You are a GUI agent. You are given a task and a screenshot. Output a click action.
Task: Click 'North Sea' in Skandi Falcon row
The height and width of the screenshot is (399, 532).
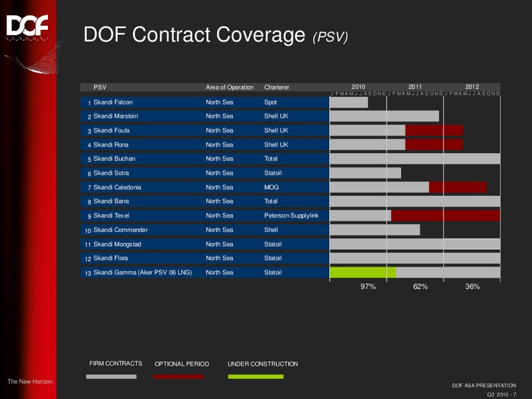pos(219,102)
